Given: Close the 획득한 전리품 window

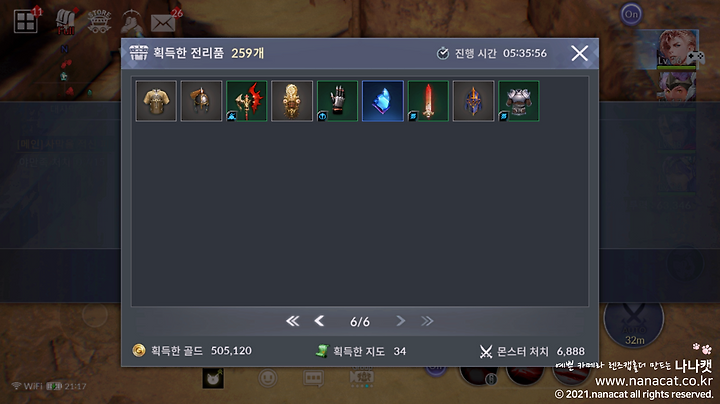Looking at the screenshot, I should point(579,53).
